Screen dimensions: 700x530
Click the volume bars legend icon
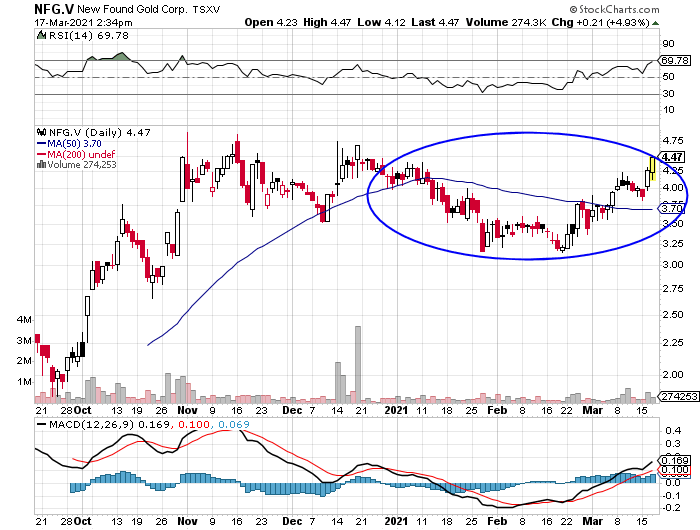[42, 164]
